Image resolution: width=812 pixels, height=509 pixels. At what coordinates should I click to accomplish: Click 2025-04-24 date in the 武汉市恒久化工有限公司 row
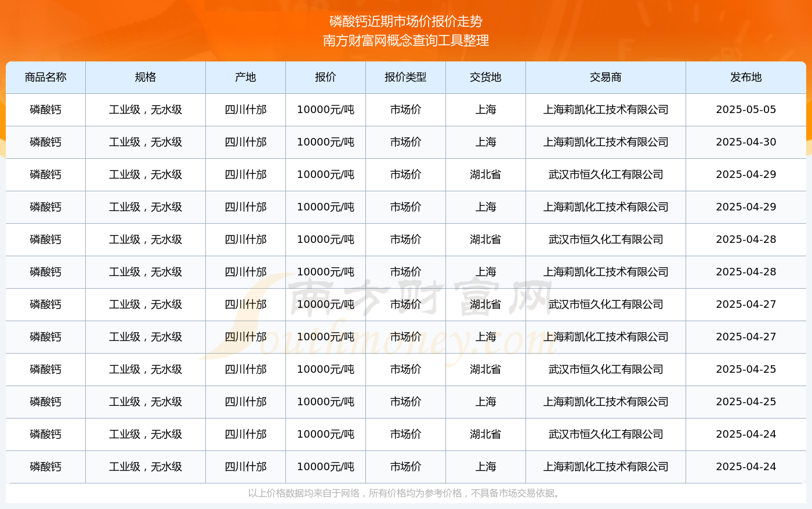(746, 434)
